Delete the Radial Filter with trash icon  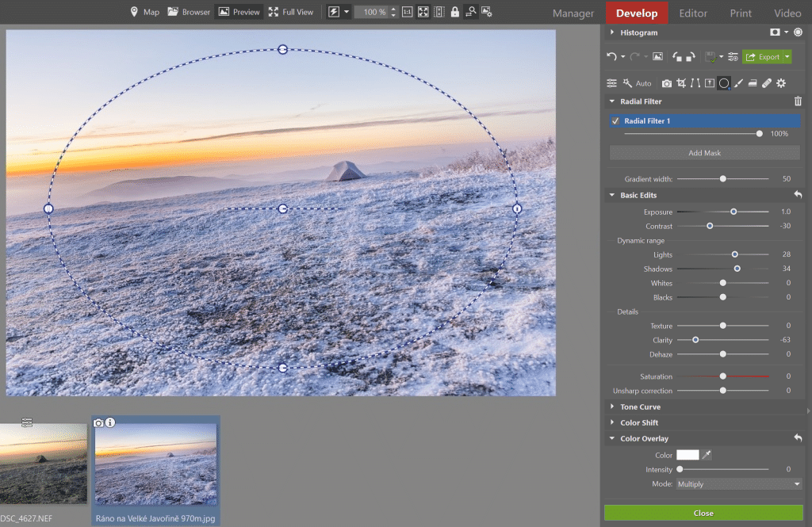point(798,101)
